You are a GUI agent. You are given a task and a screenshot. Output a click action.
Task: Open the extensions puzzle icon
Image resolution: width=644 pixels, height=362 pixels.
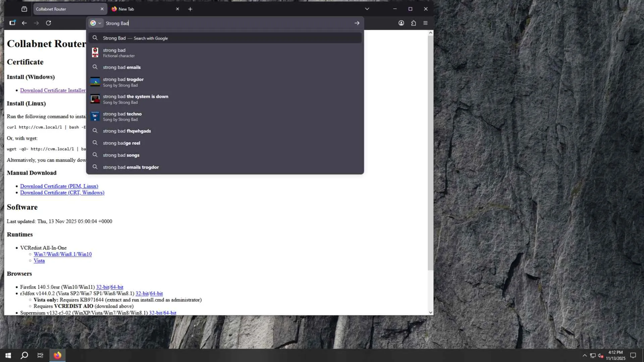point(413,23)
